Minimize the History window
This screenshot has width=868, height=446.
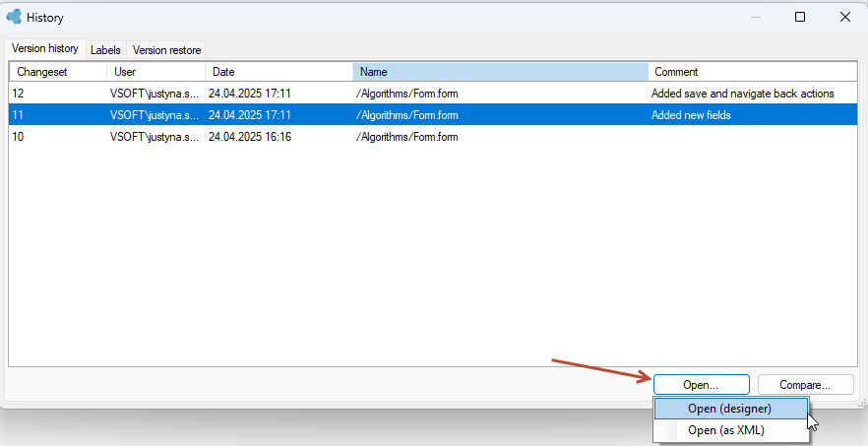(x=756, y=17)
